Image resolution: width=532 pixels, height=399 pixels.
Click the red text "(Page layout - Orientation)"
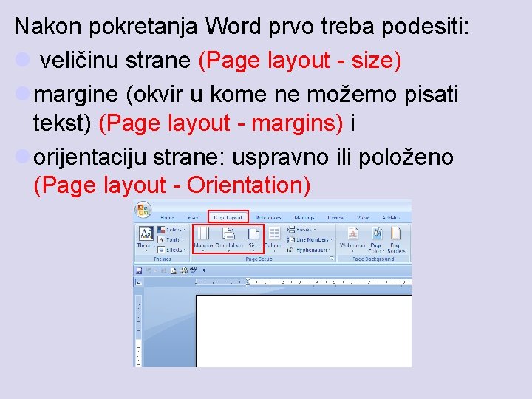(x=172, y=185)
